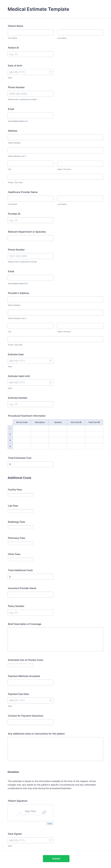Focus the Payment Methods Accepted field
This screenshot has height=868, width=111.
pyautogui.click(x=30, y=682)
